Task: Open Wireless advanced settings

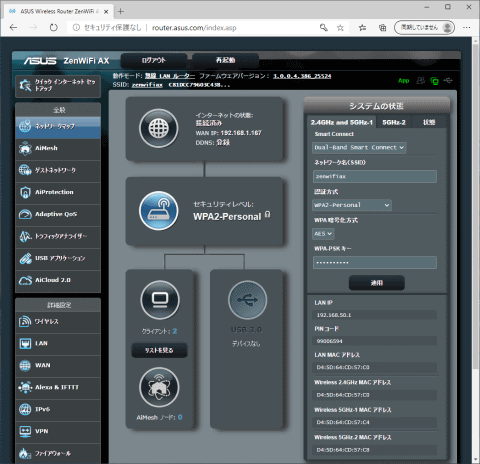Action: pos(58,322)
